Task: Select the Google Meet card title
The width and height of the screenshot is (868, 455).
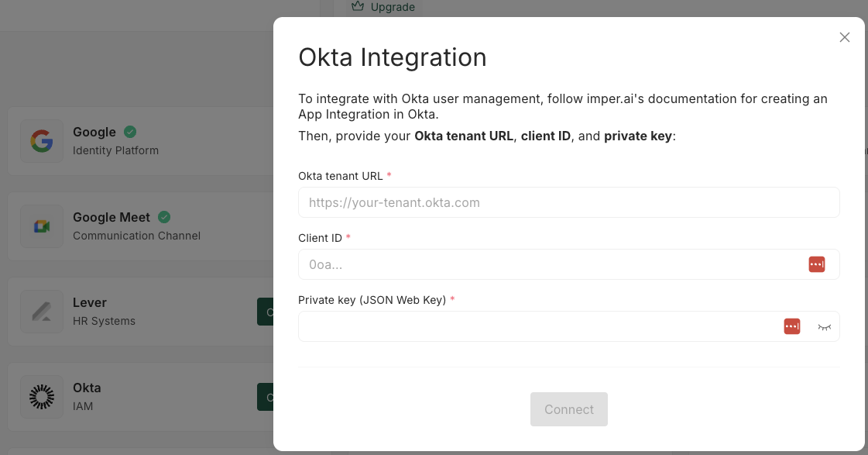Action: [112, 217]
